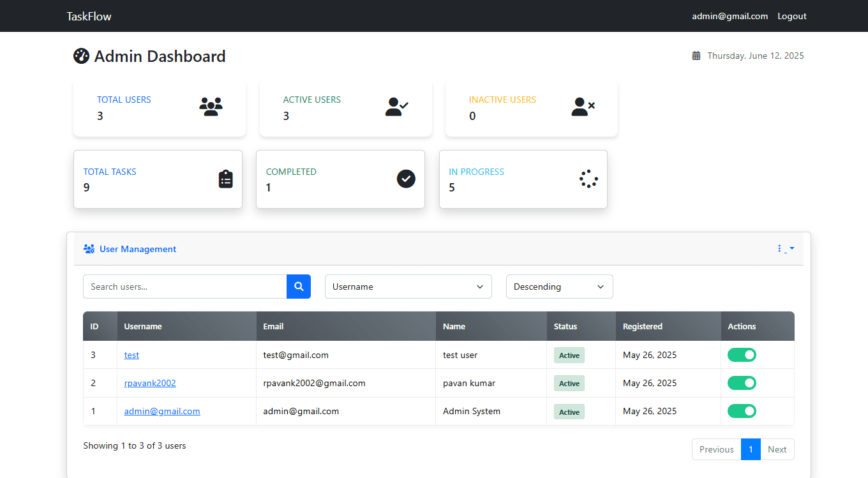
Task: Click the Total Users group icon
Action: tap(211, 107)
